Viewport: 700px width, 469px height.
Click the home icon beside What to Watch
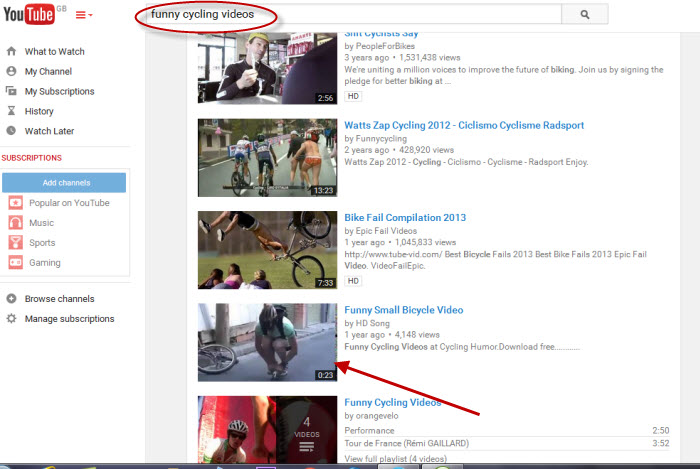click(x=12, y=51)
